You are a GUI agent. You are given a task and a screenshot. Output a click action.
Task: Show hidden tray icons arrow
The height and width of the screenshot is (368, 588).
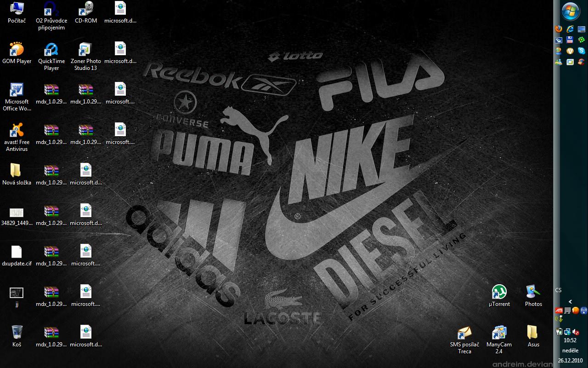571,302
